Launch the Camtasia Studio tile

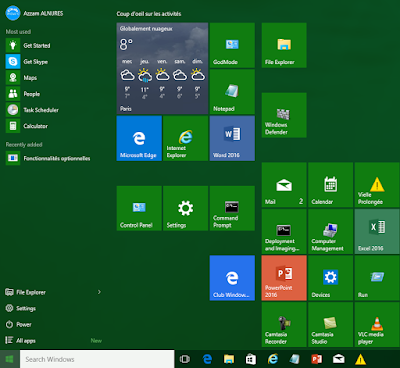pyautogui.click(x=331, y=325)
